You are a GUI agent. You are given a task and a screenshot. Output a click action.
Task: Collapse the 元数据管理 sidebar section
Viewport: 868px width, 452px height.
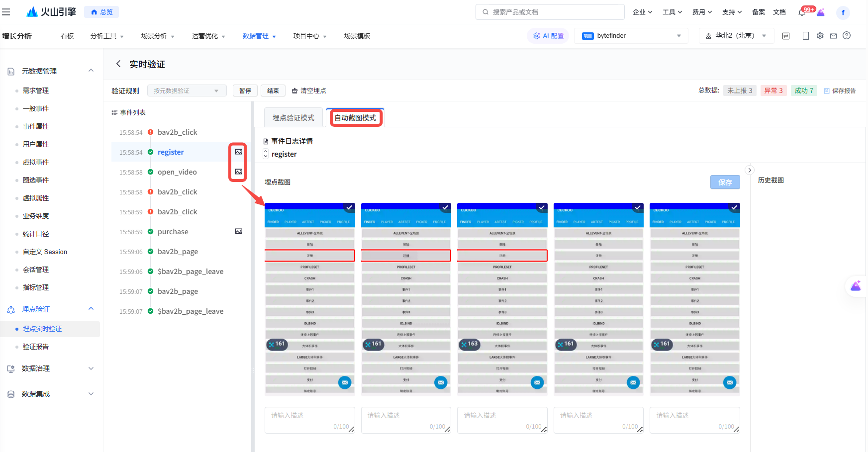point(91,71)
